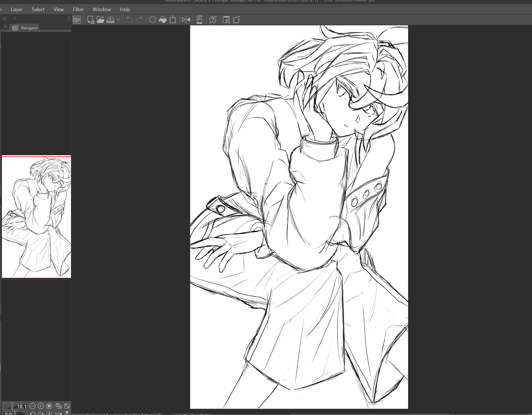Rotate the canvas left in Navigator
532x415 pixels.
(x=32, y=413)
